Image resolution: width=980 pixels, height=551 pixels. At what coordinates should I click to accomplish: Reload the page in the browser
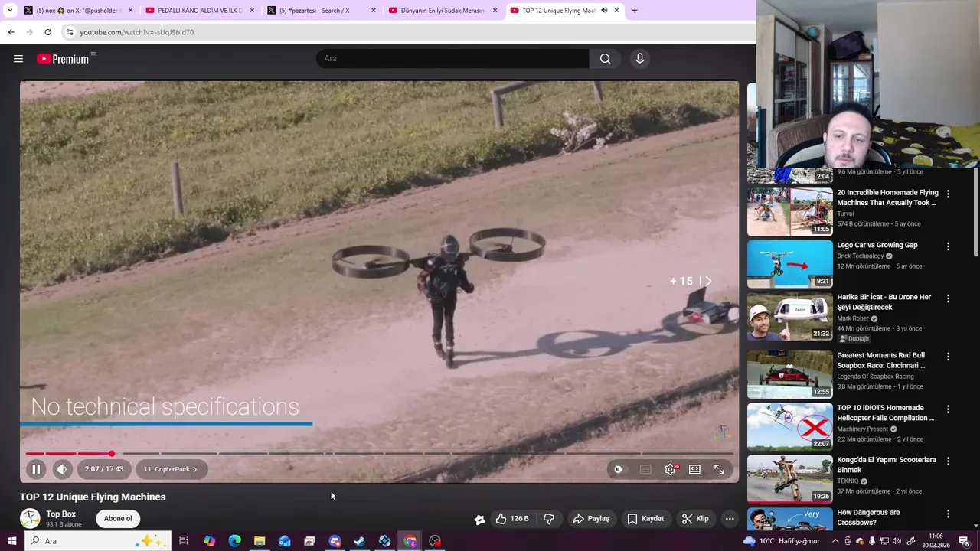[47, 32]
